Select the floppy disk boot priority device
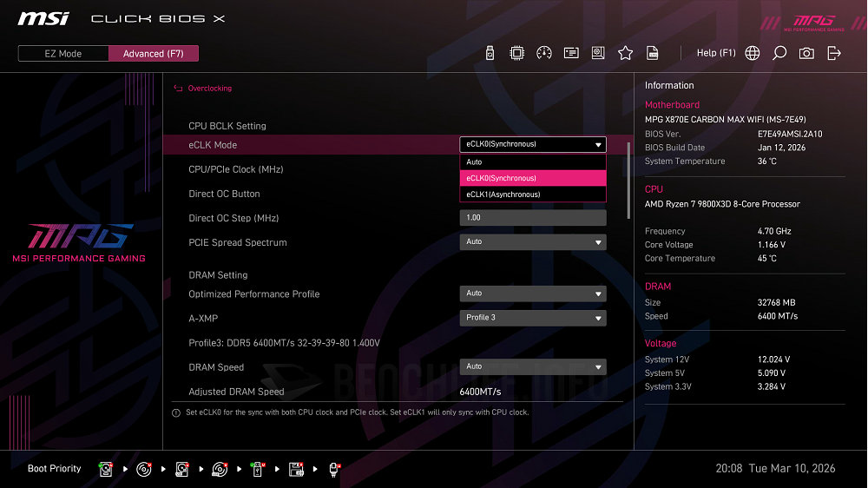Screen dimensions: 868x488 296,470
